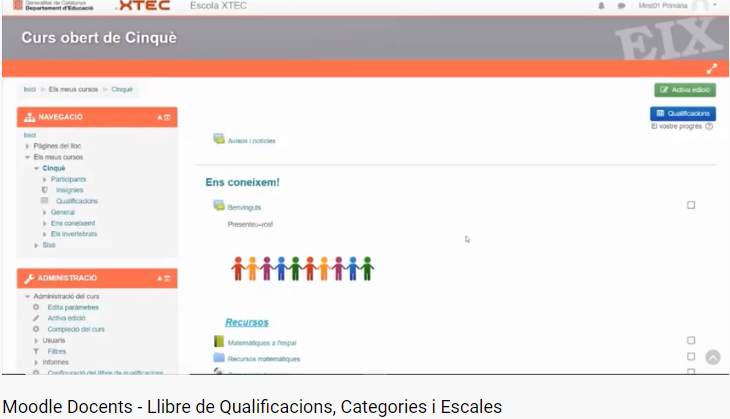Open Recursos matemàtics folder icon

[x=218, y=358]
